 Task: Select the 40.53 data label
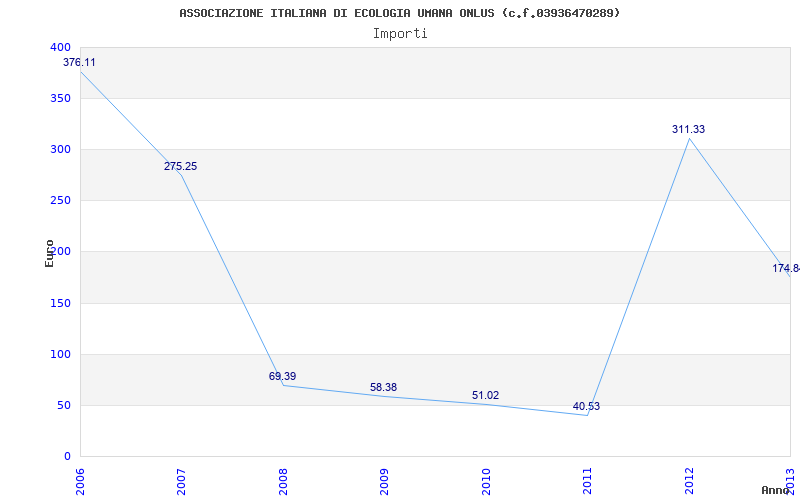point(586,407)
